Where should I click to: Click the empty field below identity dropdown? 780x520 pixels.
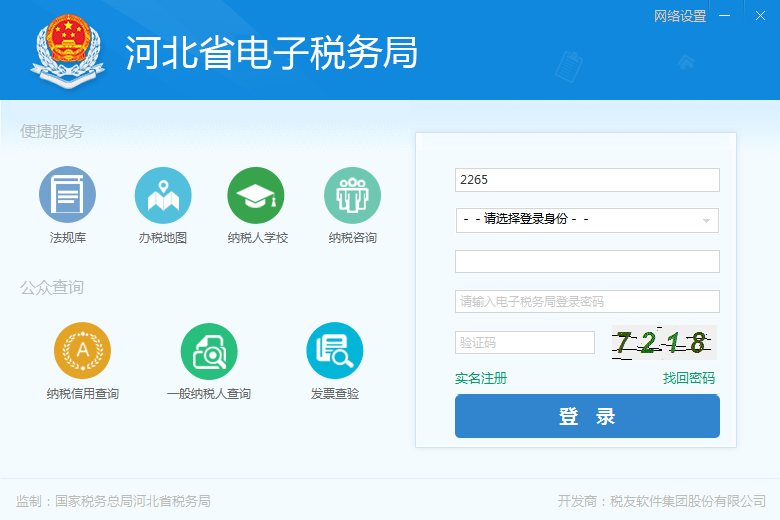(x=587, y=261)
